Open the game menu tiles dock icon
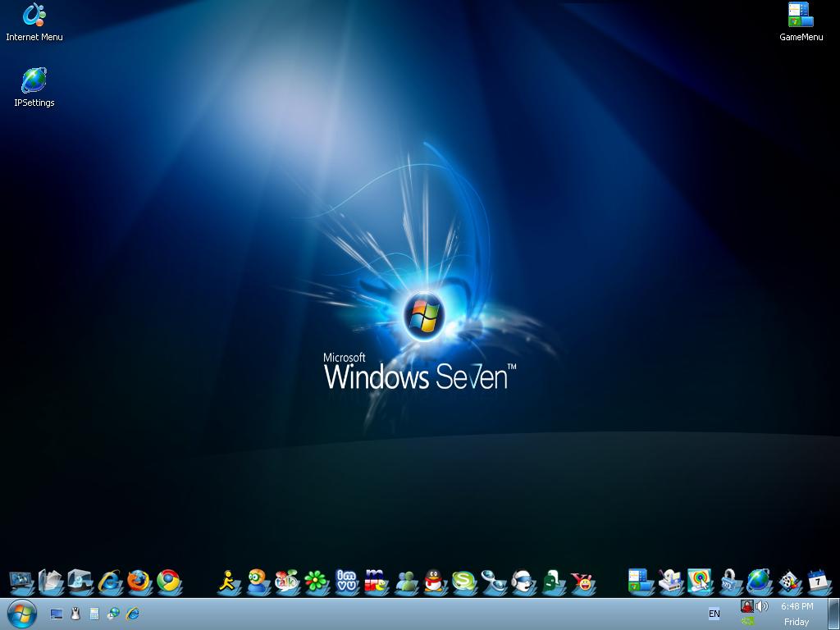Image resolution: width=840 pixels, height=630 pixels. [x=641, y=582]
